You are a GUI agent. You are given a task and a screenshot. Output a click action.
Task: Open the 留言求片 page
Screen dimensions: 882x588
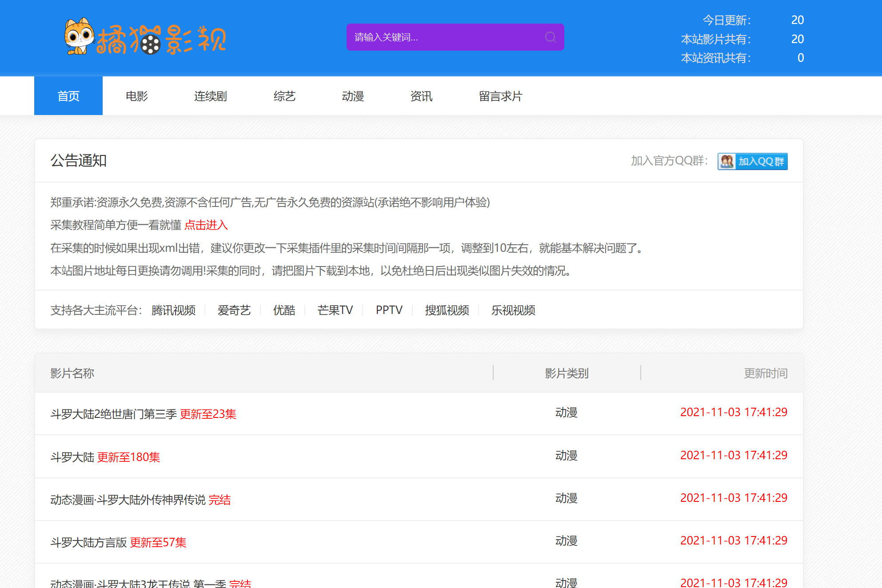pos(501,95)
